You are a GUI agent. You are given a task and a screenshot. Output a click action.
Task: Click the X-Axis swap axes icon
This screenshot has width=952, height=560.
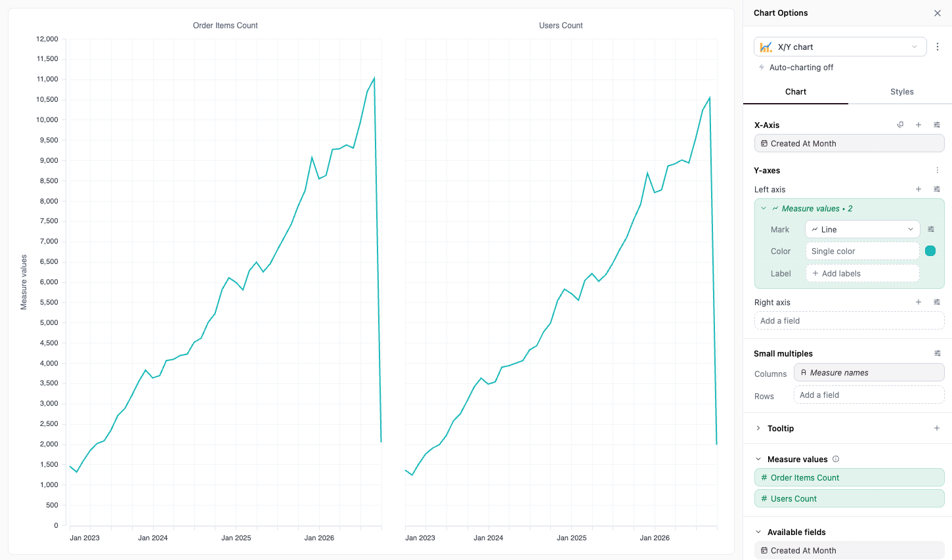pyautogui.click(x=900, y=125)
